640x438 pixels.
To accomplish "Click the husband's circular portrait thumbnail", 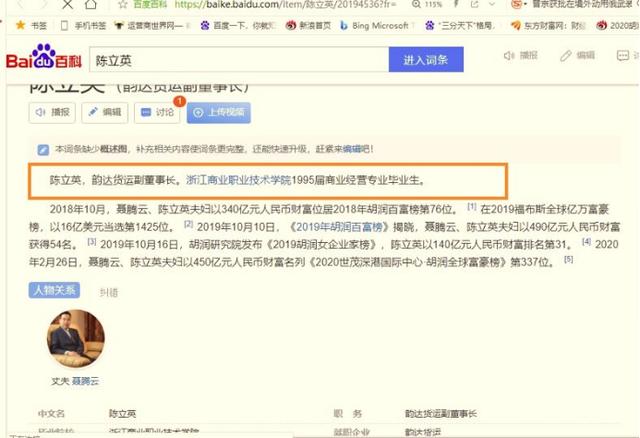I will pos(76,339).
